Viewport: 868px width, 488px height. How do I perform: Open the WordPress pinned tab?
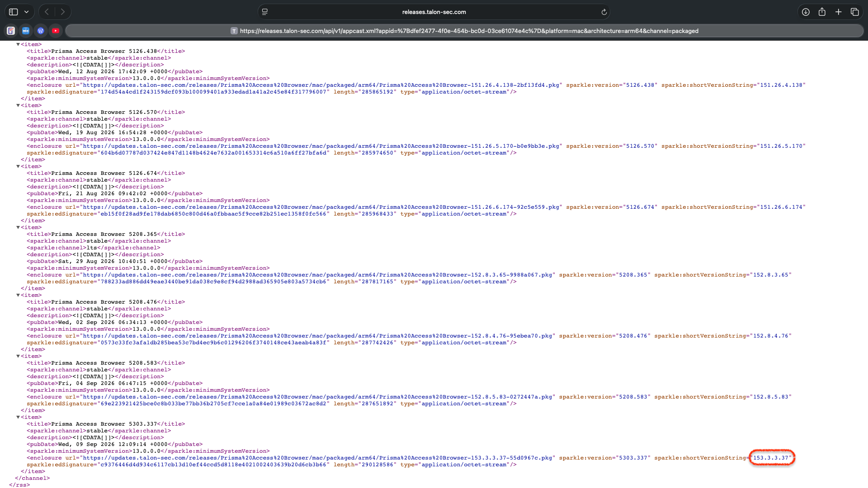pyautogui.click(x=41, y=31)
